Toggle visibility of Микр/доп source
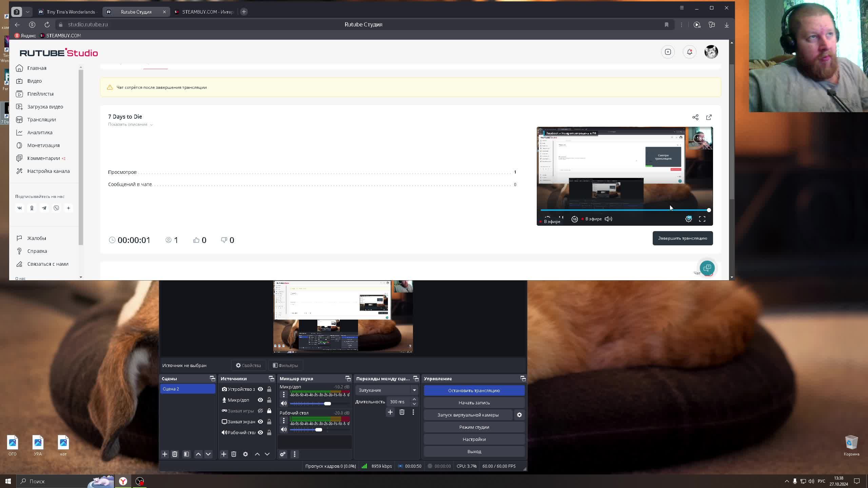Screen dimensions: 868x488 pos(260,400)
